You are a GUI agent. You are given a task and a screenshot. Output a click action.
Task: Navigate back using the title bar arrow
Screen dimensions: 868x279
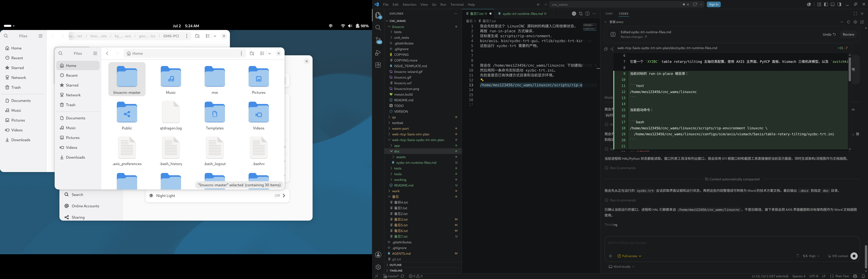coord(538,4)
